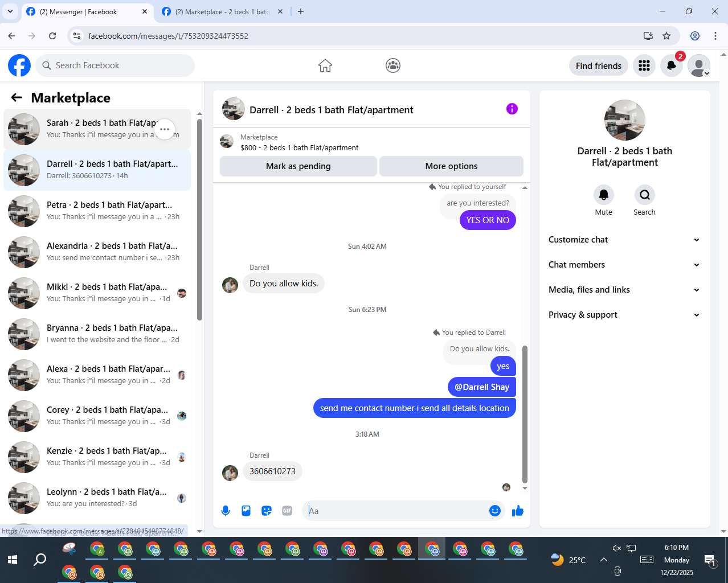The width and height of the screenshot is (728, 583).
Task: Open Mikki 2 beds conversation
Action: point(97,293)
